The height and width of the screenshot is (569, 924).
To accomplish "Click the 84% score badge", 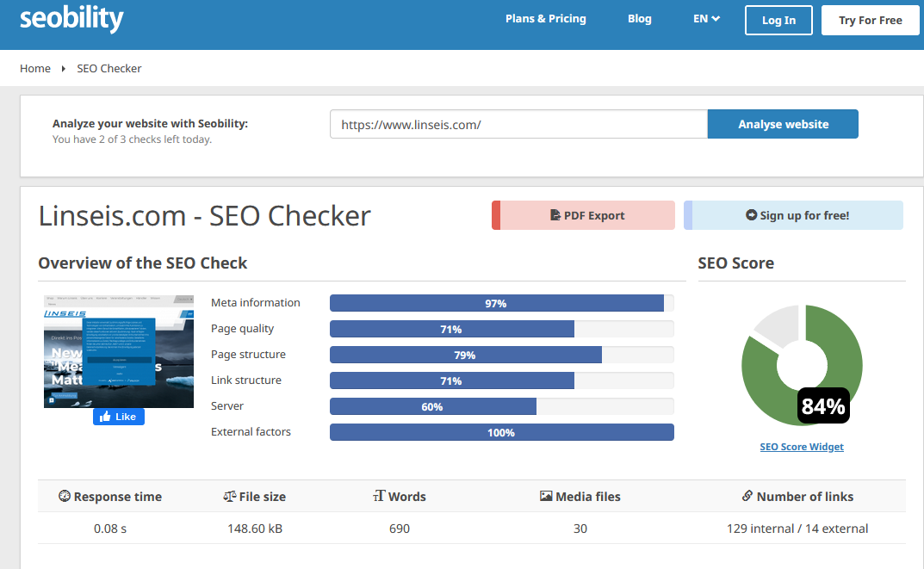I will 823,405.
